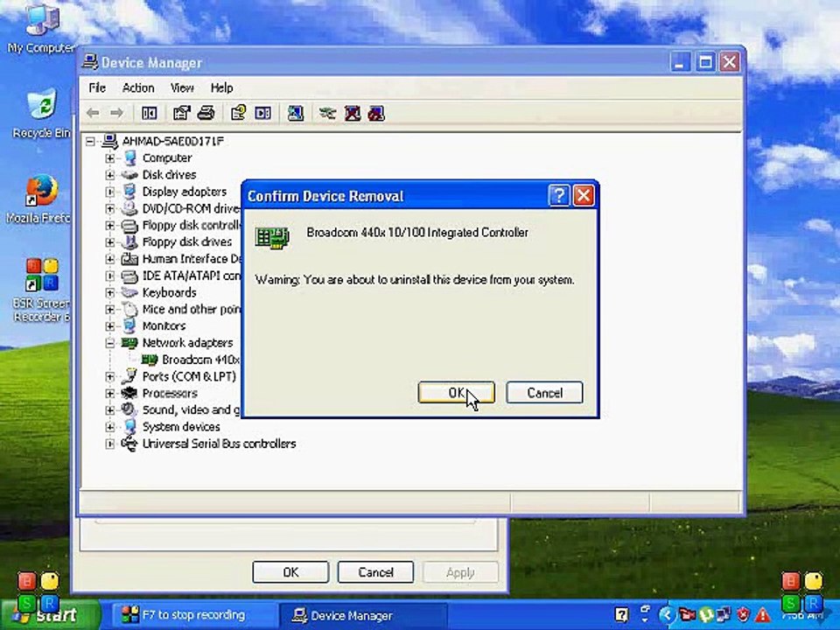Click the Ports (COM & LPT) category icon
Image resolution: width=840 pixels, height=630 pixels.
coord(129,376)
